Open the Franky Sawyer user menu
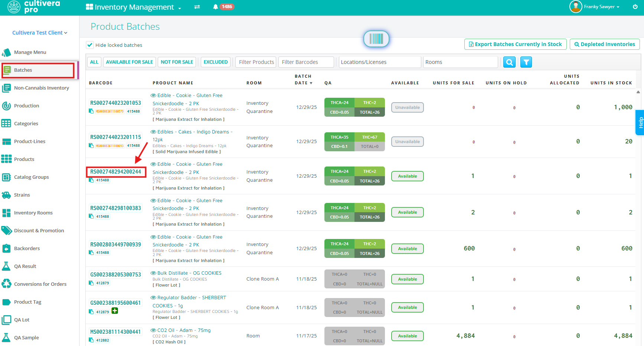Screen dimensions: 644x346 pyautogui.click(x=601, y=7)
